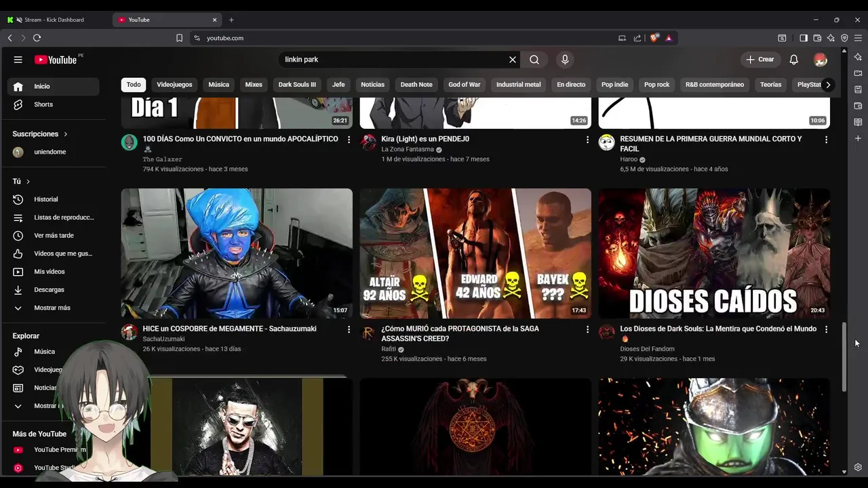Select the R&B contemporáneo filter chip
This screenshot has width=868, height=488.
click(715, 85)
